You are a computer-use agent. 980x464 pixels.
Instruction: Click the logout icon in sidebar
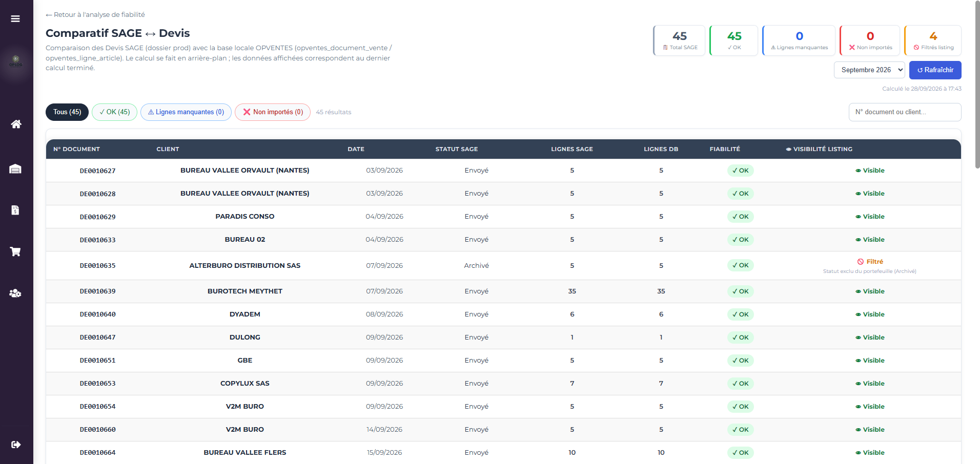[16, 445]
